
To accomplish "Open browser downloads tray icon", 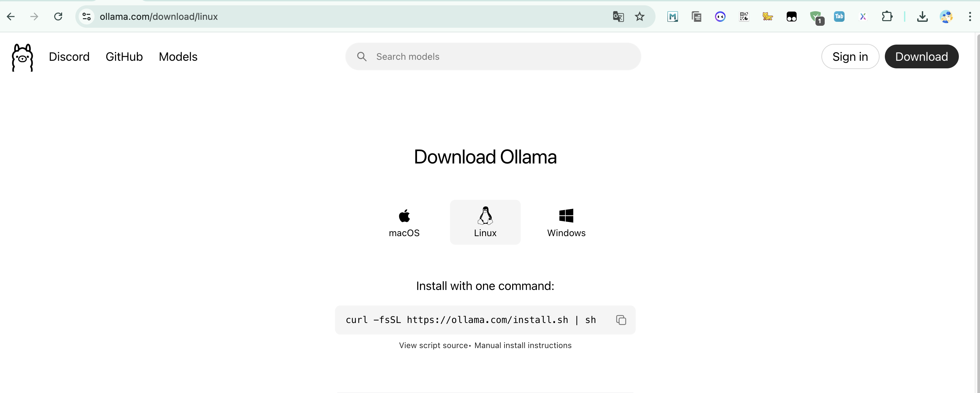I will [x=922, y=17].
